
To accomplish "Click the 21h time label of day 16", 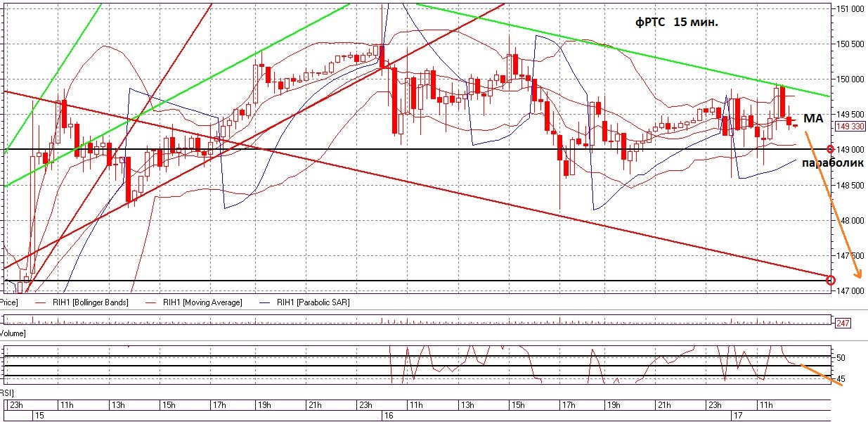I will [666, 406].
